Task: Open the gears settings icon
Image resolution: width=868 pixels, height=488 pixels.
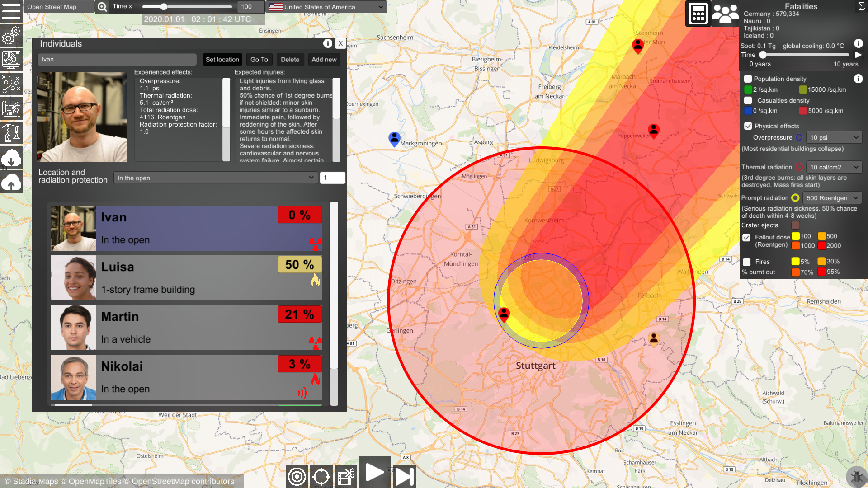Action: 11,35
